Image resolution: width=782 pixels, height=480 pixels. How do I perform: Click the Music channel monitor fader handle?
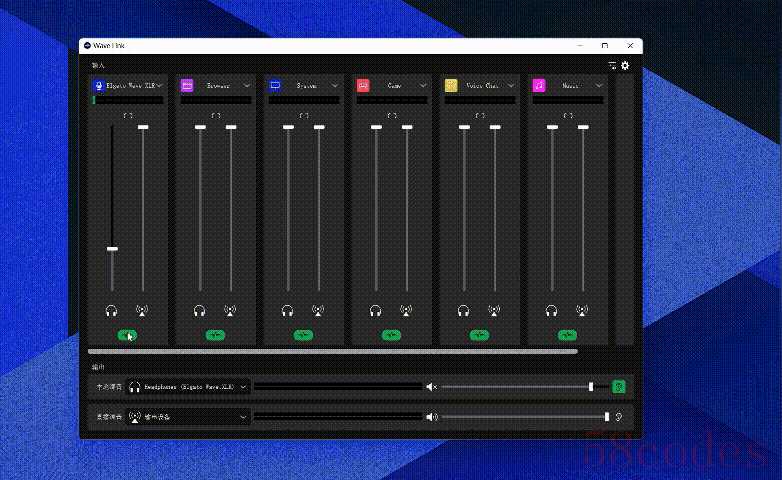click(x=552, y=127)
